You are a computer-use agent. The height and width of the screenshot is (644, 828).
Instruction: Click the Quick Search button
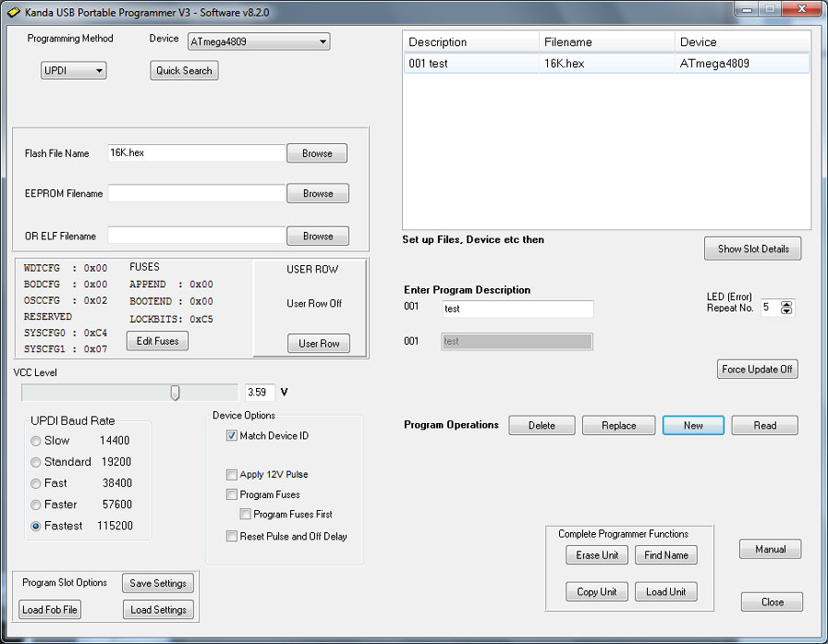184,71
